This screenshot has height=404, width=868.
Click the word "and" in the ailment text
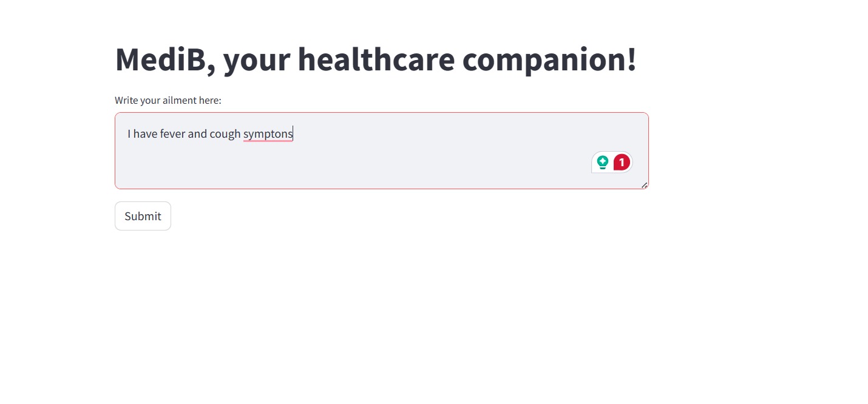[x=197, y=134]
